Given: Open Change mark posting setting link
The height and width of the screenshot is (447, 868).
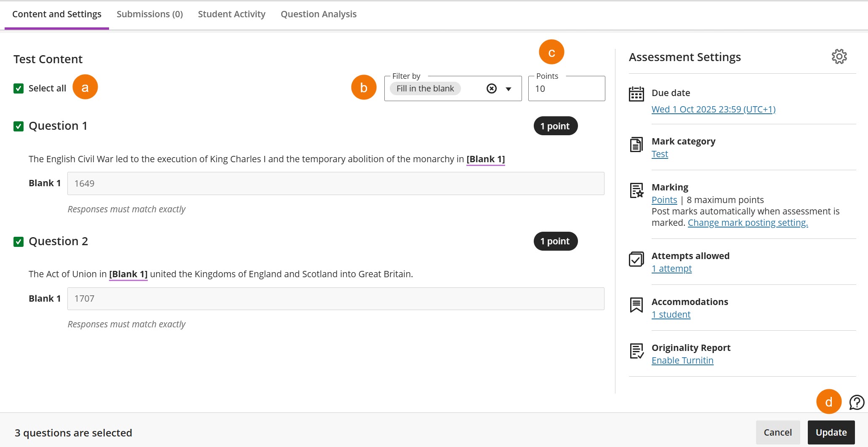Looking at the screenshot, I should [x=748, y=222].
